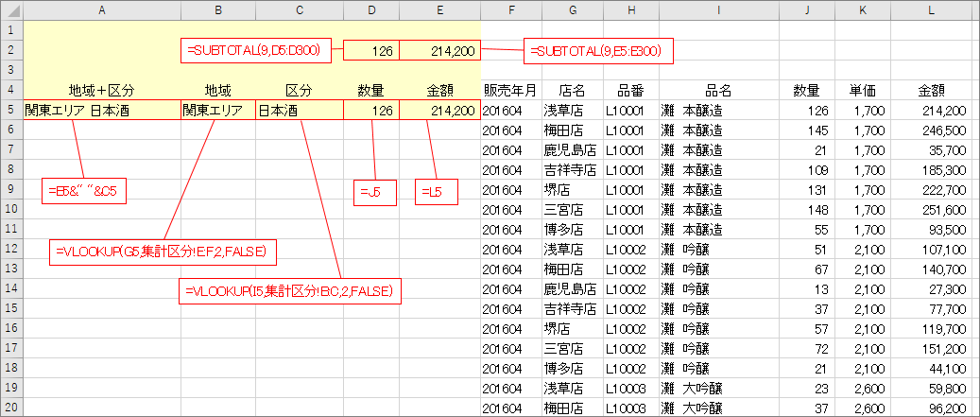
Task: Select column F header
Action: pyautogui.click(x=510, y=9)
